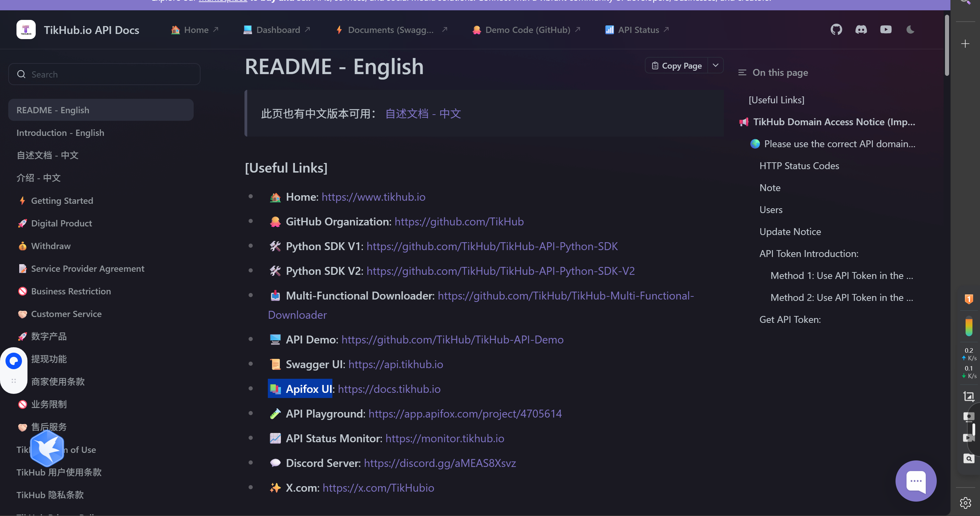Click the browser sidebar plus icon
The image size is (980, 516).
pyautogui.click(x=965, y=44)
